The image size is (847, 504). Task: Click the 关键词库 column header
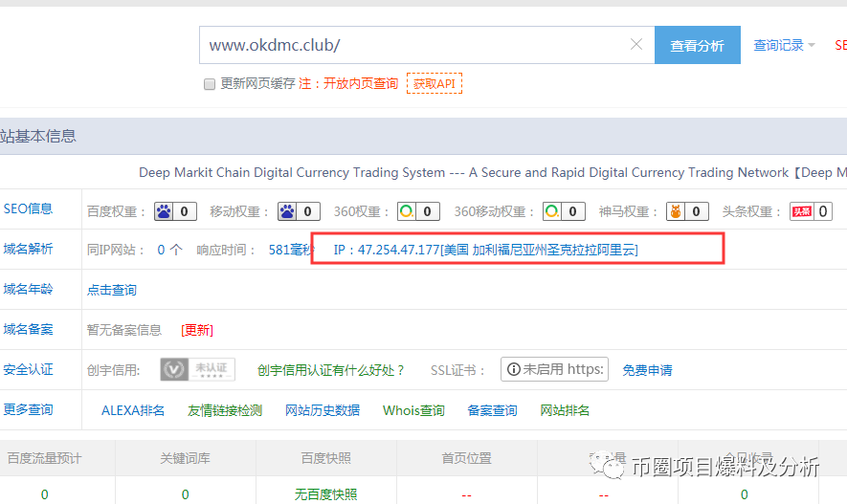[x=186, y=459]
